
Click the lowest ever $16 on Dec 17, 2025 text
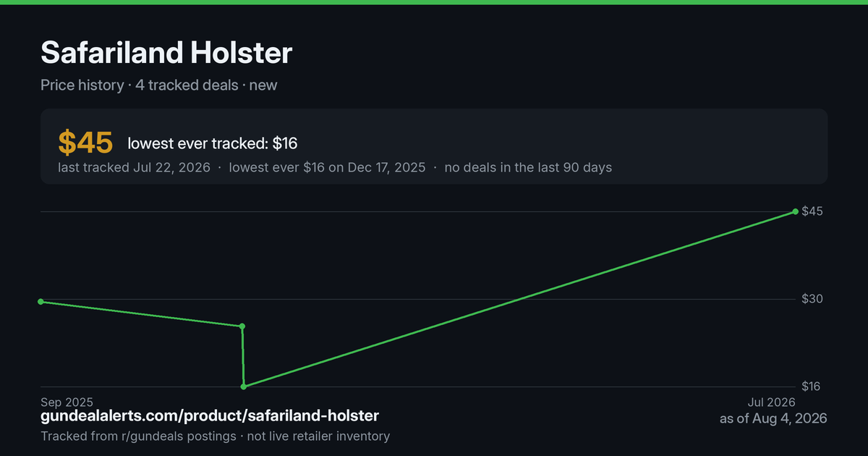coord(327,167)
